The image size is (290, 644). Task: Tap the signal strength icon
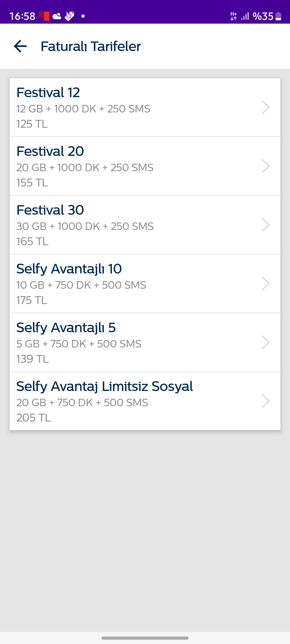tap(245, 16)
